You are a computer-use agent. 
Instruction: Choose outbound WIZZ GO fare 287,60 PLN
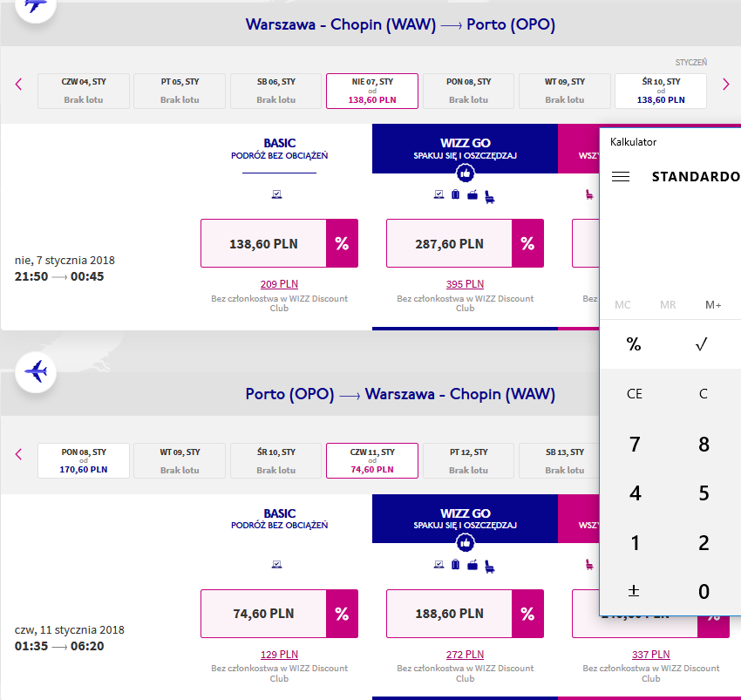click(x=450, y=243)
